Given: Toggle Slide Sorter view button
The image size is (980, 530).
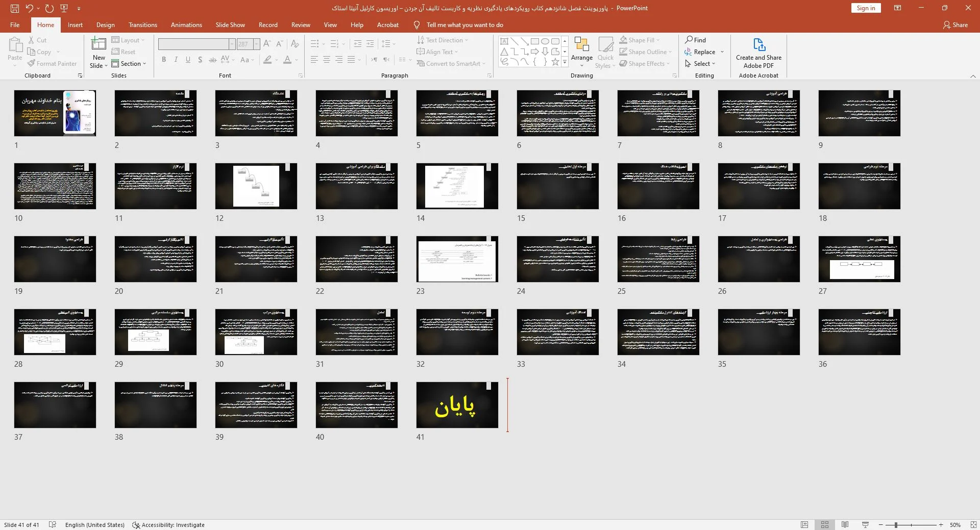Looking at the screenshot, I should click(825, 525).
